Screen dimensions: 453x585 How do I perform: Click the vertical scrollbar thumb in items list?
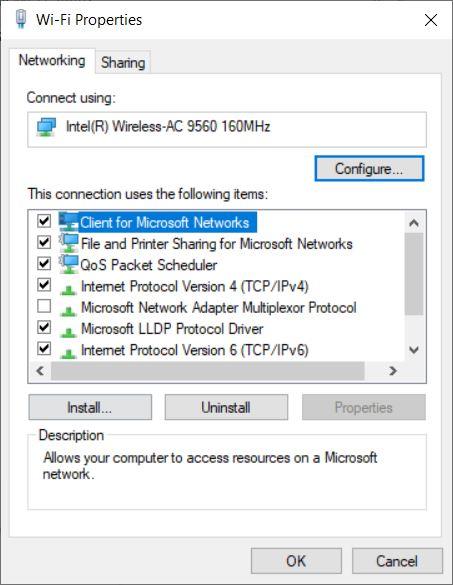pyautogui.click(x=414, y=274)
